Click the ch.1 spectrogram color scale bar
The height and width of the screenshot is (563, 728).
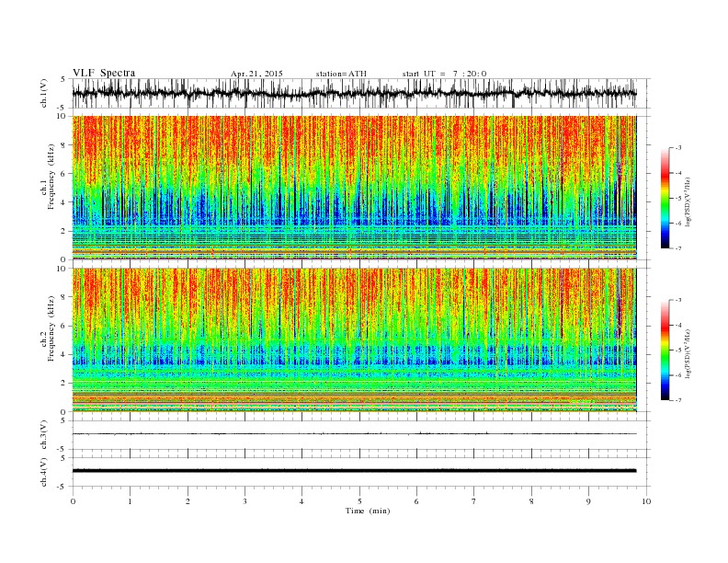tap(665, 198)
